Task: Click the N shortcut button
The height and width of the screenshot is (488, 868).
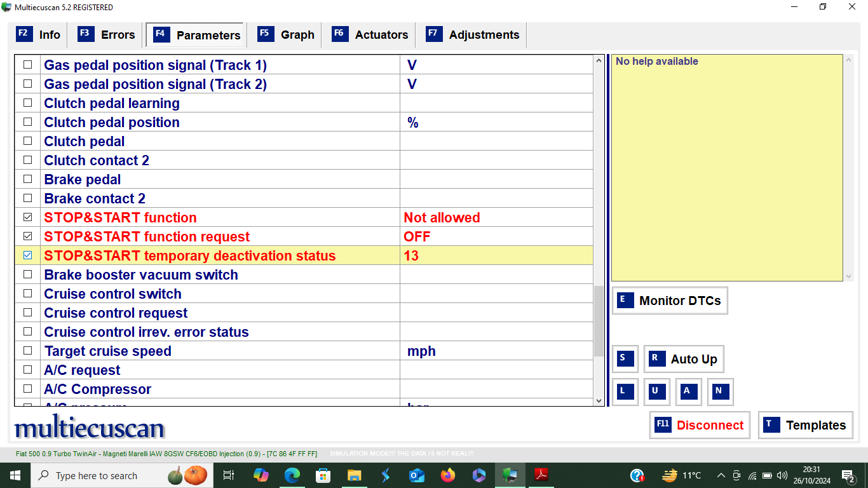Action: click(721, 392)
